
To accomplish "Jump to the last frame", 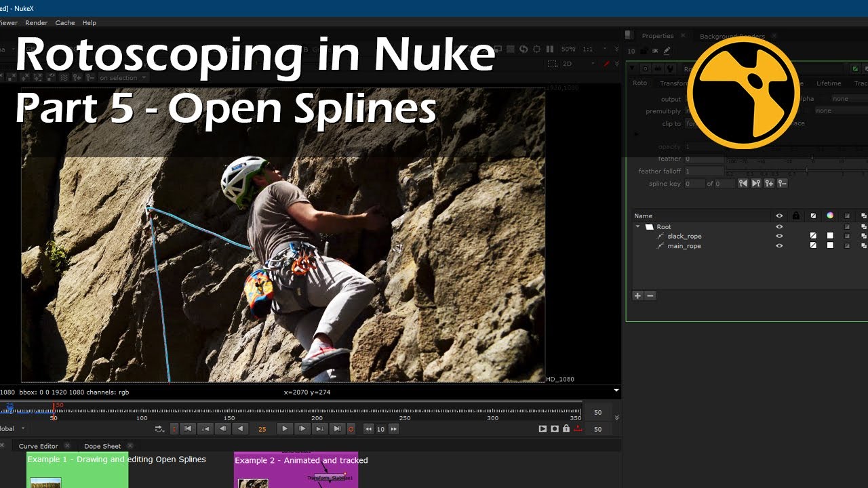I will click(x=337, y=429).
